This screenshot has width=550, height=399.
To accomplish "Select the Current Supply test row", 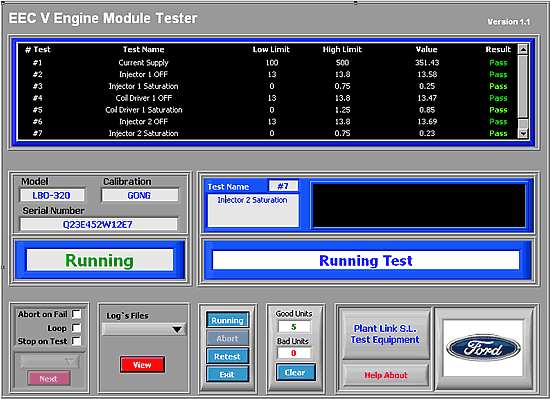I will [x=267, y=63].
